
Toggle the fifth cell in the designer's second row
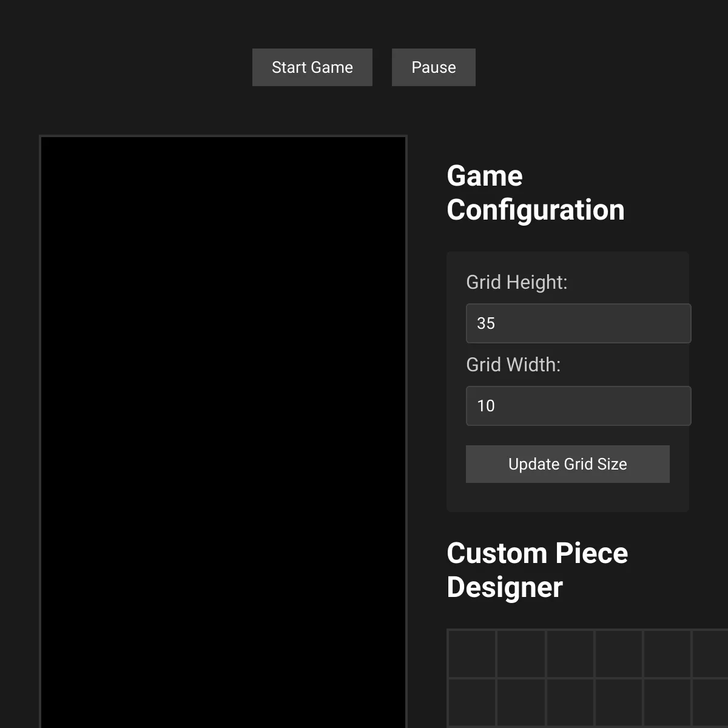tap(667, 703)
